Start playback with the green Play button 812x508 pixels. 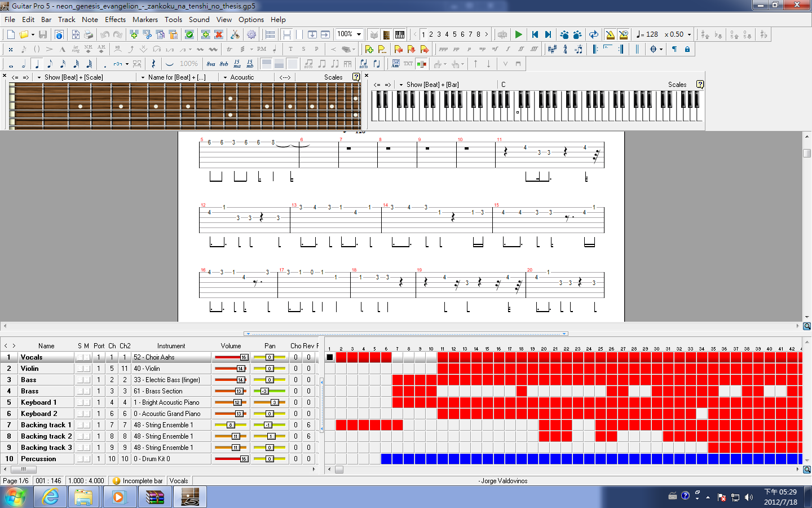pos(519,34)
